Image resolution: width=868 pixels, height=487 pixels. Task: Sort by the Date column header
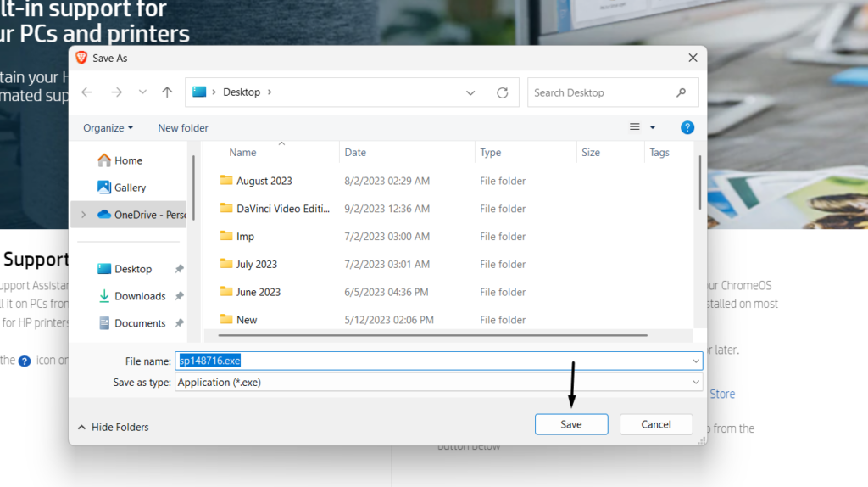click(355, 153)
